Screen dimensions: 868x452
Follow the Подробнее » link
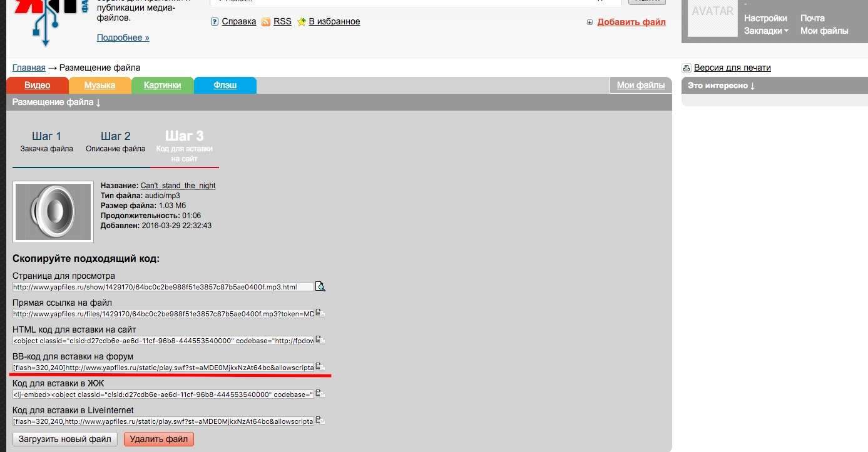(x=123, y=38)
